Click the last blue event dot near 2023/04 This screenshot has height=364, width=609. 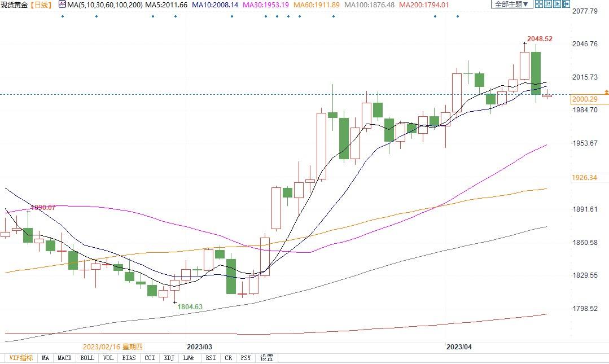click(x=457, y=16)
